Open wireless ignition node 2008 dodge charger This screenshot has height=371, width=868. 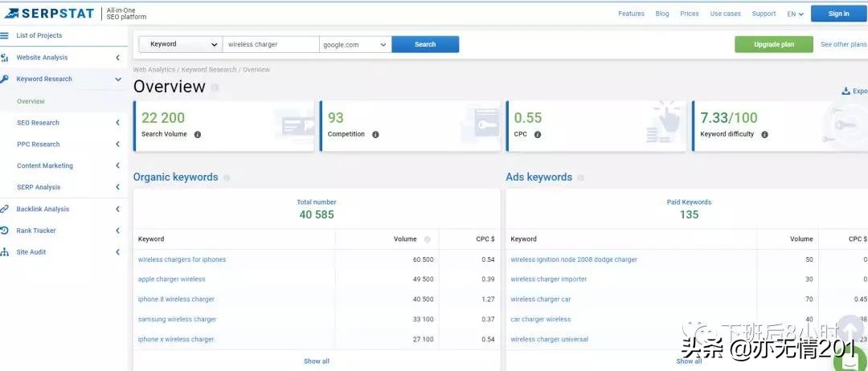pos(574,259)
